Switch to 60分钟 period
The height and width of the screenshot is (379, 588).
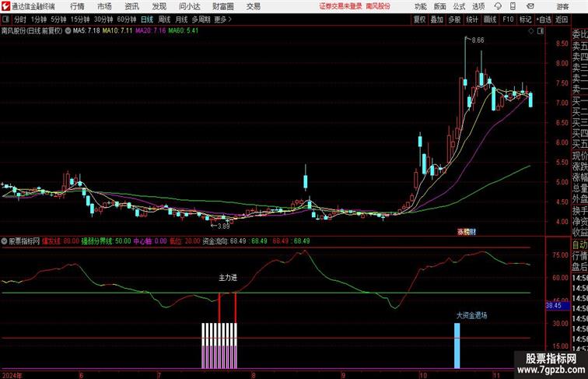click(x=127, y=19)
